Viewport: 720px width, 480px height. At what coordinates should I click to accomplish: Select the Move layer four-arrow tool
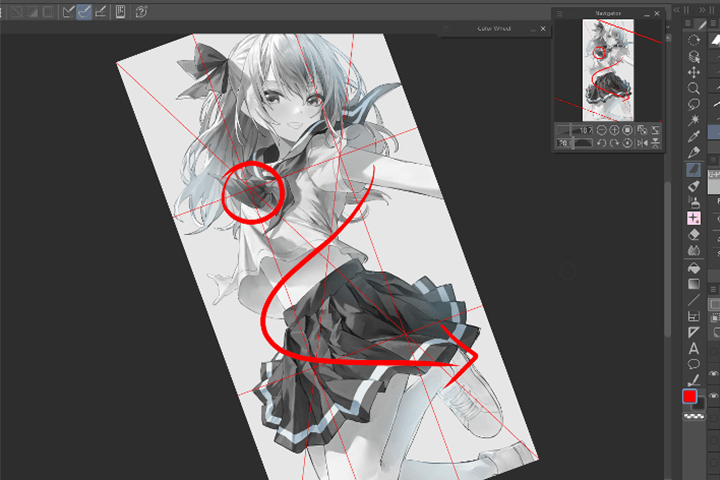(x=694, y=72)
